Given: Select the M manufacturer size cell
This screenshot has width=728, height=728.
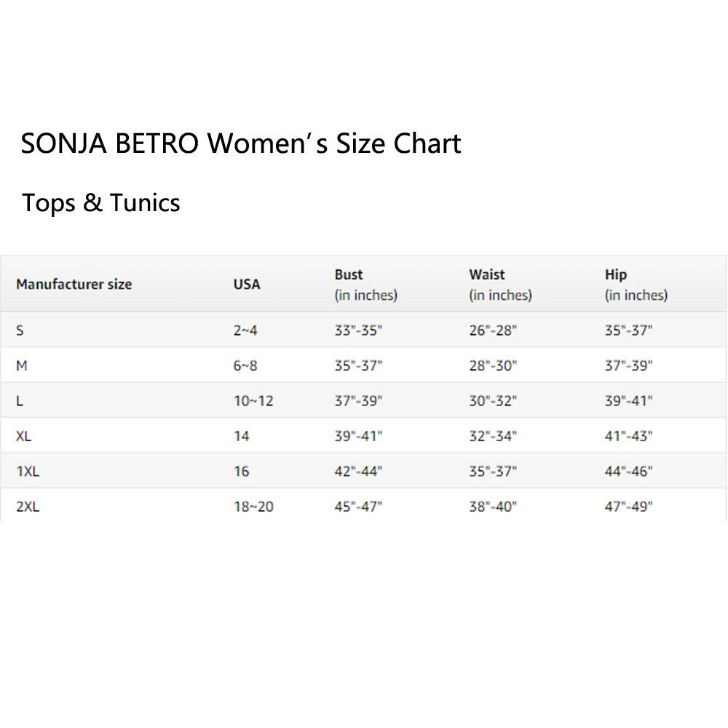Looking at the screenshot, I should [22, 365].
